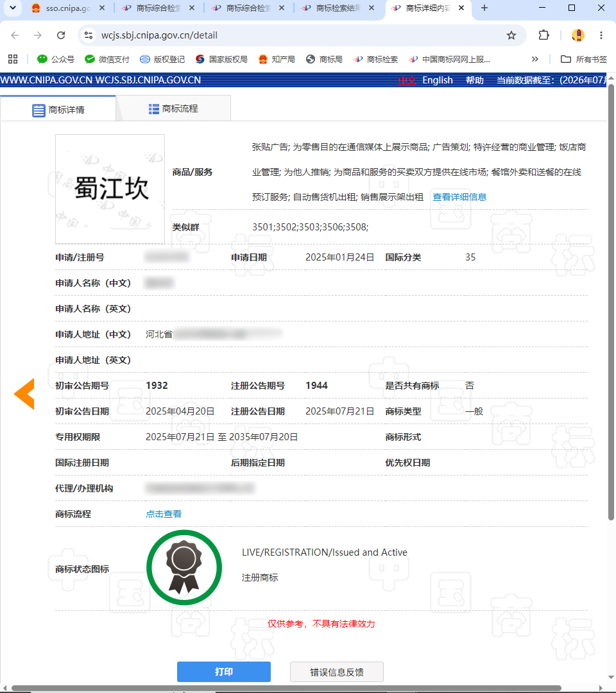Click the orange left arrow navigation
The height and width of the screenshot is (693, 616).
pyautogui.click(x=24, y=394)
